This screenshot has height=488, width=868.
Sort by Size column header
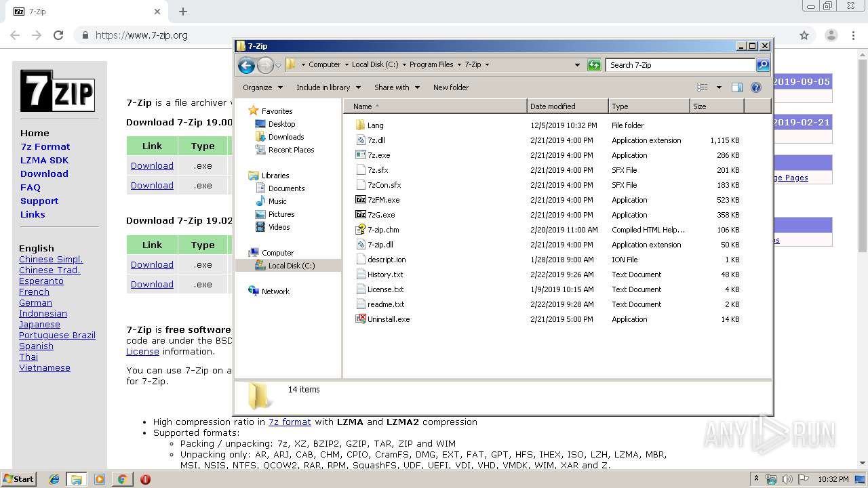[717, 106]
